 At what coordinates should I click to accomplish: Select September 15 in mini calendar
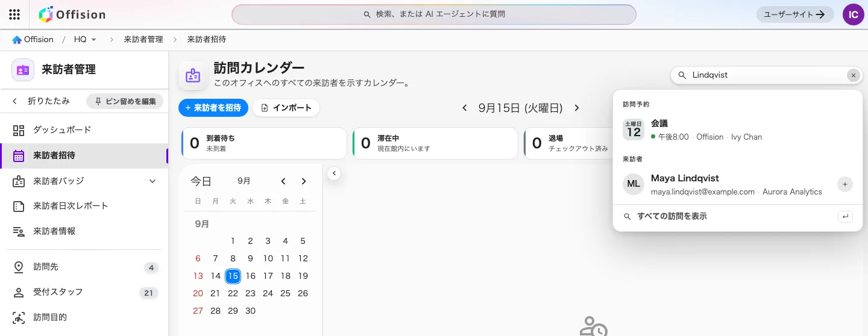pos(233,276)
